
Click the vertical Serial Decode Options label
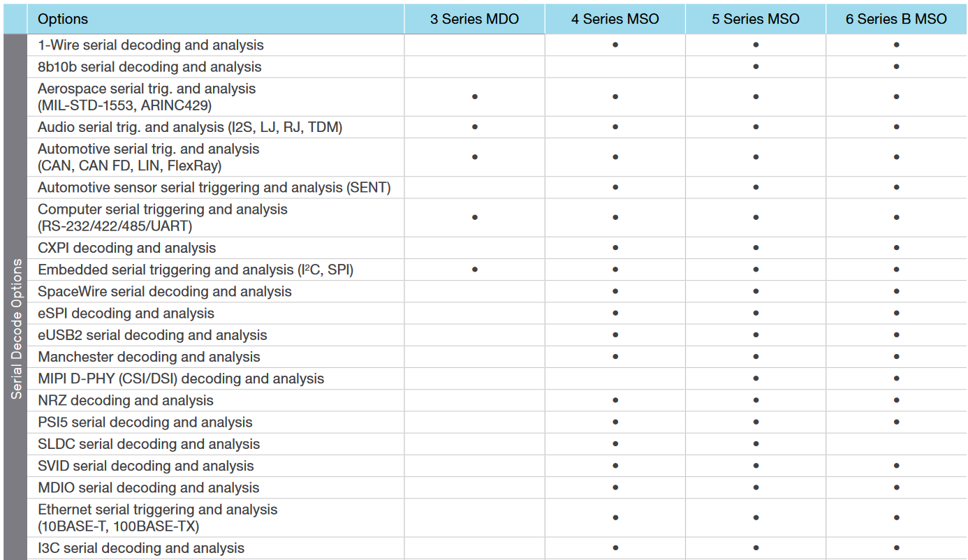16,329
